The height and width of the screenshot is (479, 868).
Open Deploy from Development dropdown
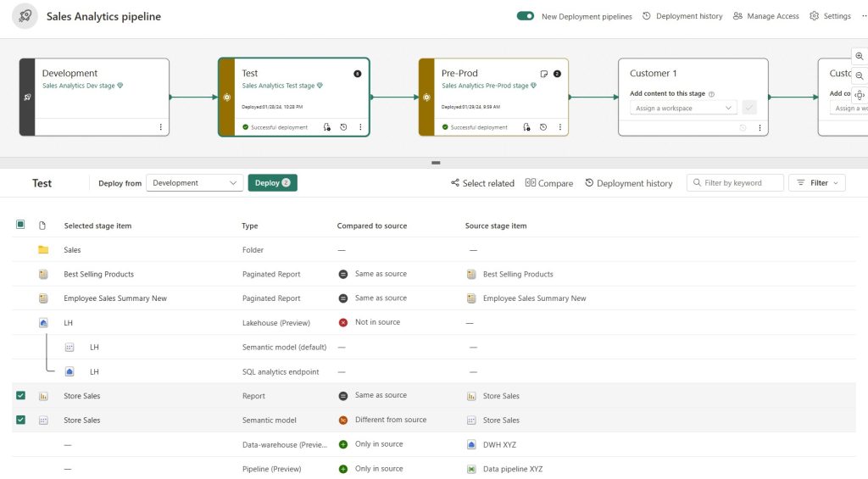click(194, 183)
